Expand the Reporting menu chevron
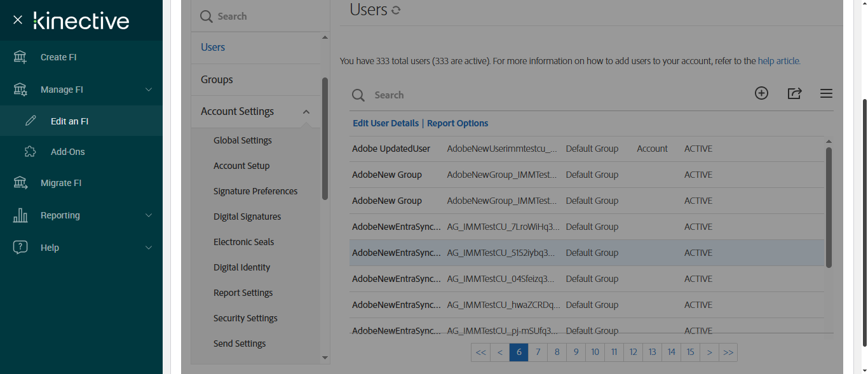Image resolution: width=868 pixels, height=374 pixels. click(x=149, y=215)
